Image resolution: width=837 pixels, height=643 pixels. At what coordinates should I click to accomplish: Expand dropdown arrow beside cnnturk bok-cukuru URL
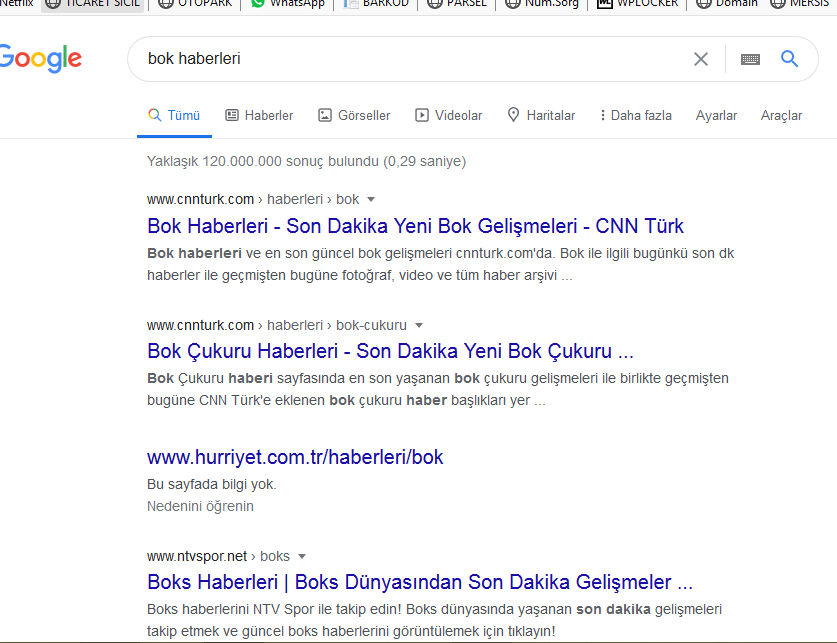[x=419, y=326]
